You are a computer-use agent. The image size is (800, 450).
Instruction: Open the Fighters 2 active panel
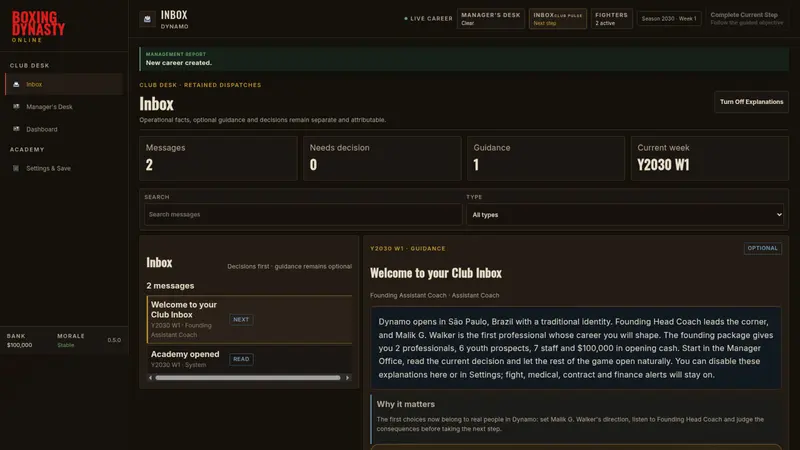pos(611,19)
